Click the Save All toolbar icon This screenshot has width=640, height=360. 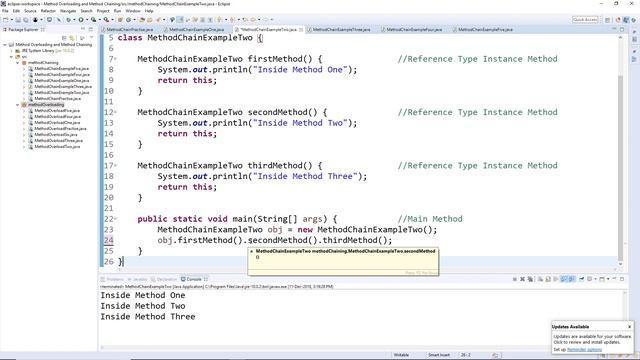pos(25,20)
